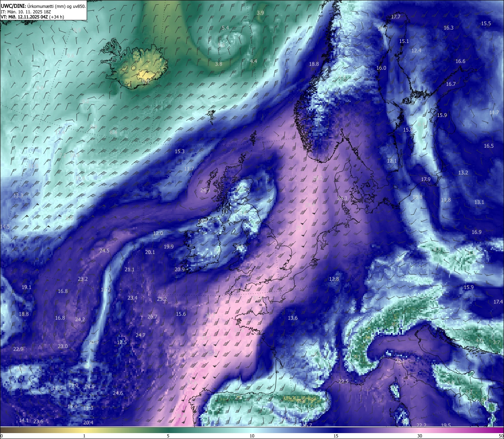
Task: Click the 50 tick on the color scale
Action: coord(501,436)
